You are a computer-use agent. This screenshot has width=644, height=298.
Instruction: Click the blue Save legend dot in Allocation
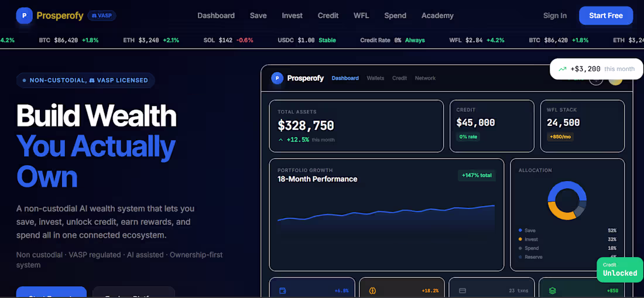click(520, 231)
